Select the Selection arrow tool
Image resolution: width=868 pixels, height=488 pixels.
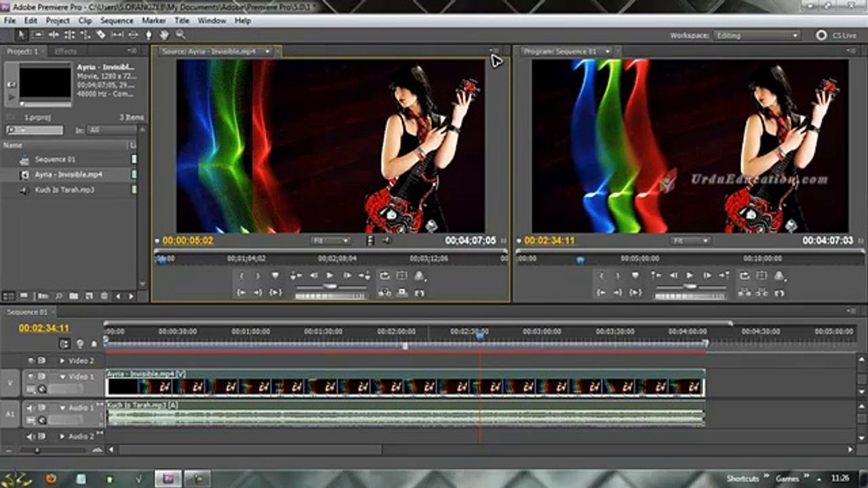(22, 35)
